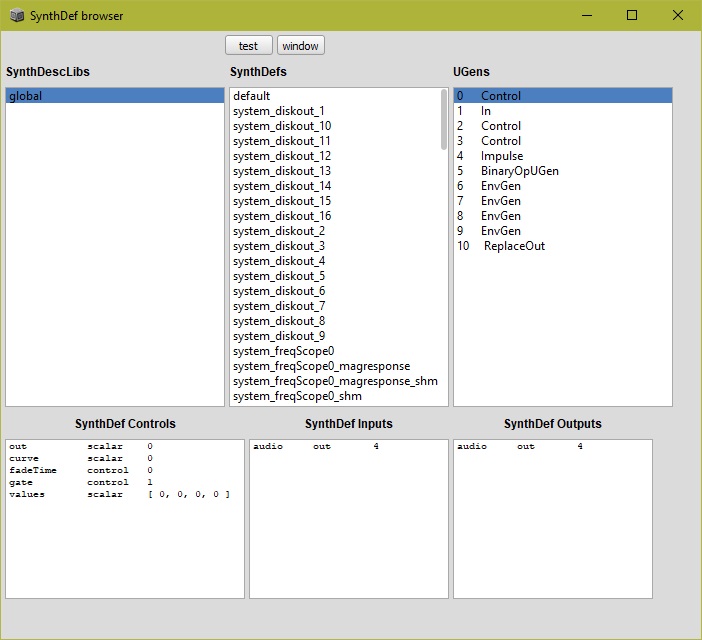Select UGen 6 EnvGen row

coord(563,186)
